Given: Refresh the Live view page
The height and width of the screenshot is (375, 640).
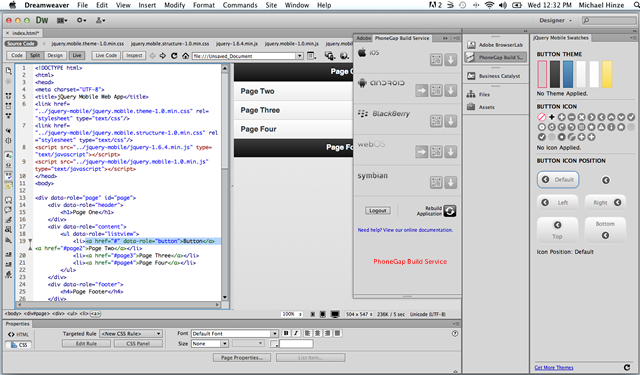Looking at the screenshot, I should 174,55.
